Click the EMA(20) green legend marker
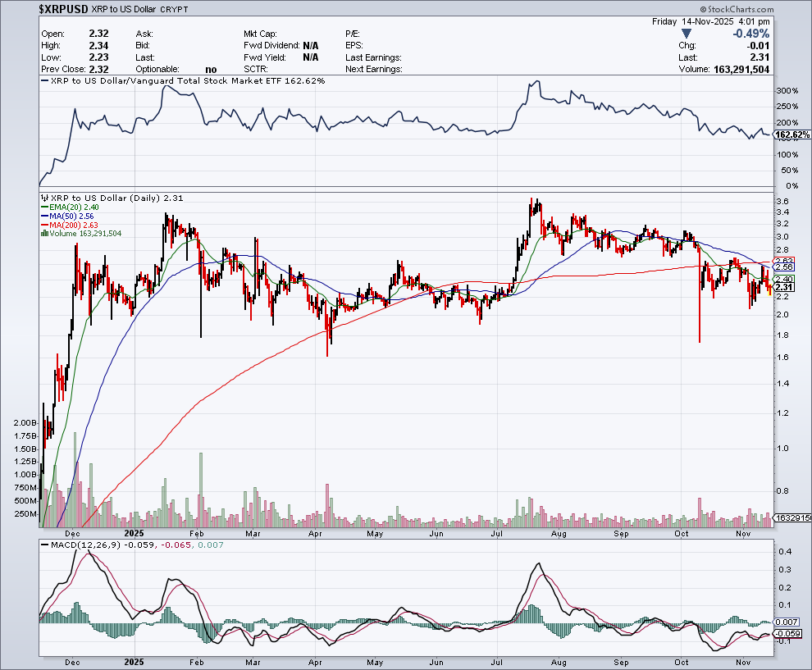The width and height of the screenshot is (812, 670). 44,207
